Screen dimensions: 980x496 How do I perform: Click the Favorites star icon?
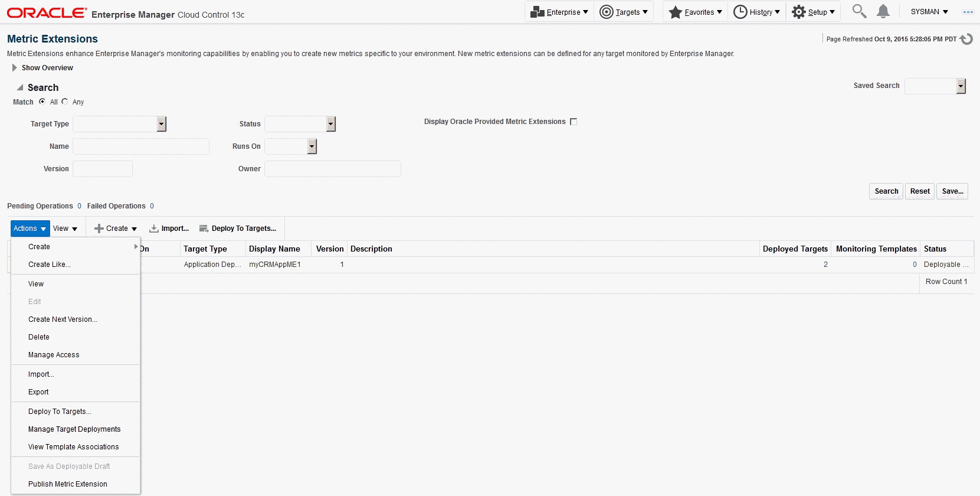point(676,12)
